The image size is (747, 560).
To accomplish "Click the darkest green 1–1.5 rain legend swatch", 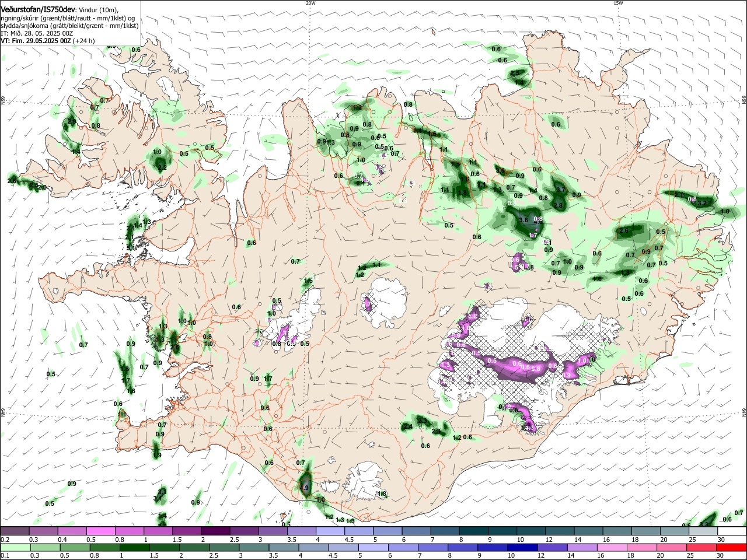I will pyautogui.click(x=134, y=548).
